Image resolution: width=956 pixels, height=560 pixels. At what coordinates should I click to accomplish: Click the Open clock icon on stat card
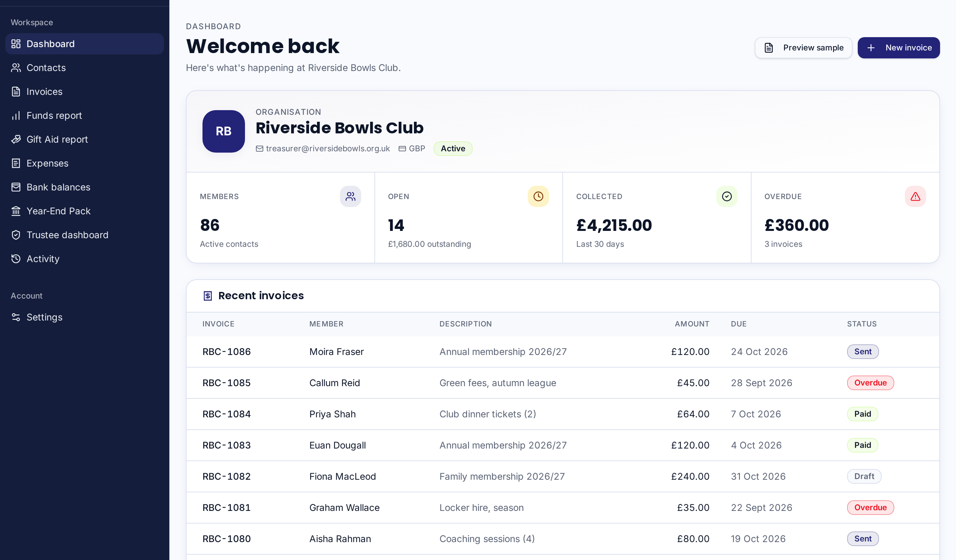538,196
